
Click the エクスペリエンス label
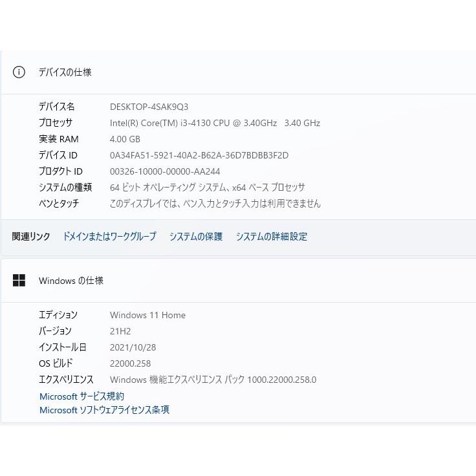66,380
